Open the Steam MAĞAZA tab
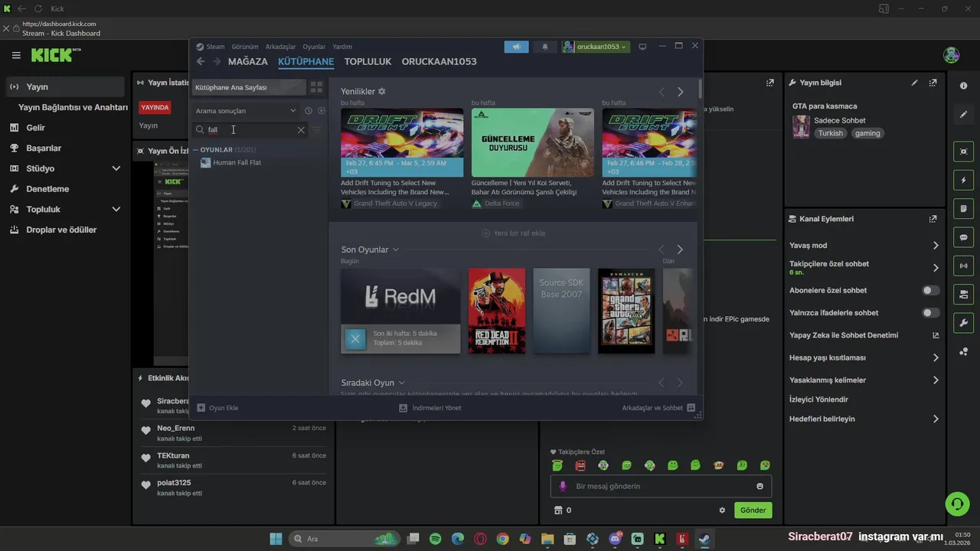The image size is (980, 551). [248, 61]
